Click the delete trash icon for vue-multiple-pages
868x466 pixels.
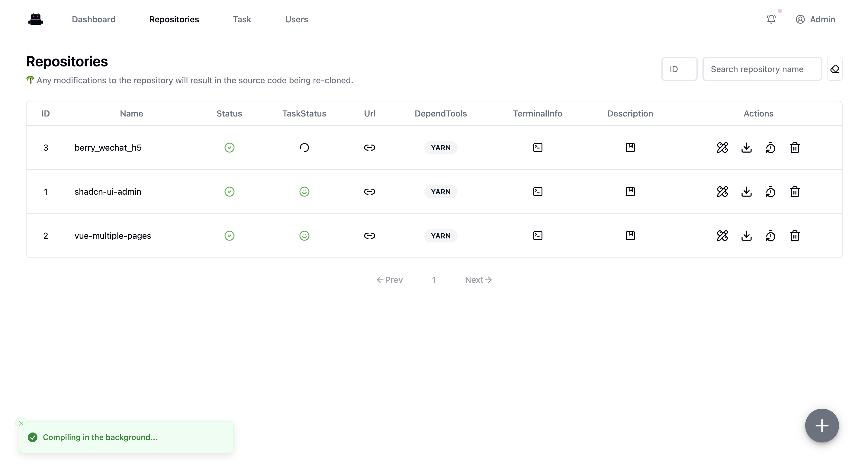(x=795, y=236)
